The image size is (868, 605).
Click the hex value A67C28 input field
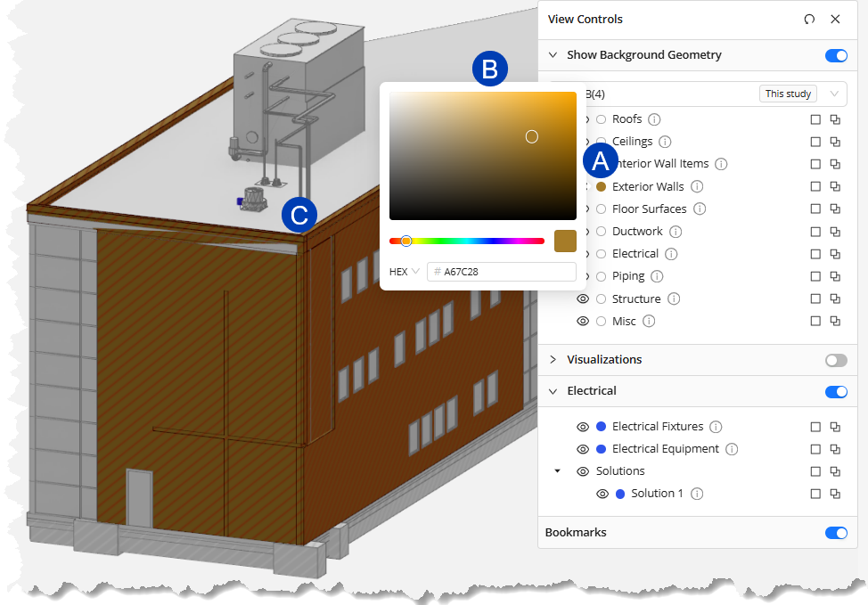point(502,272)
